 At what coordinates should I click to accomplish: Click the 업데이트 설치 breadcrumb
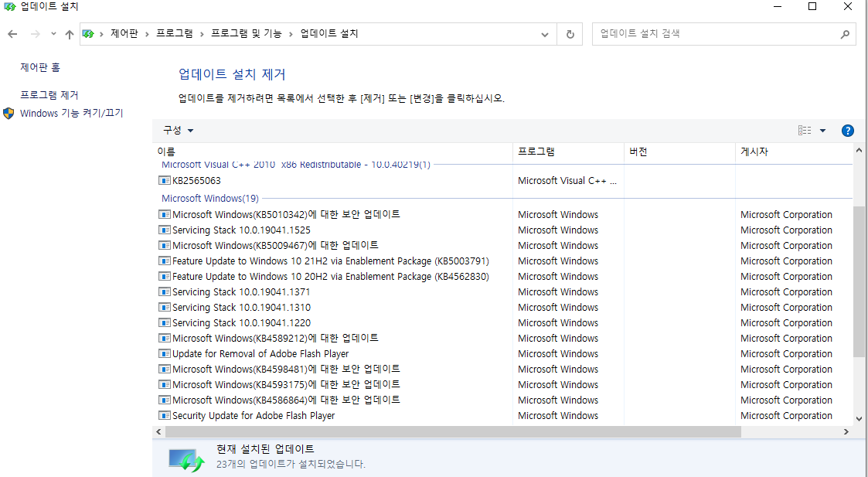(329, 34)
